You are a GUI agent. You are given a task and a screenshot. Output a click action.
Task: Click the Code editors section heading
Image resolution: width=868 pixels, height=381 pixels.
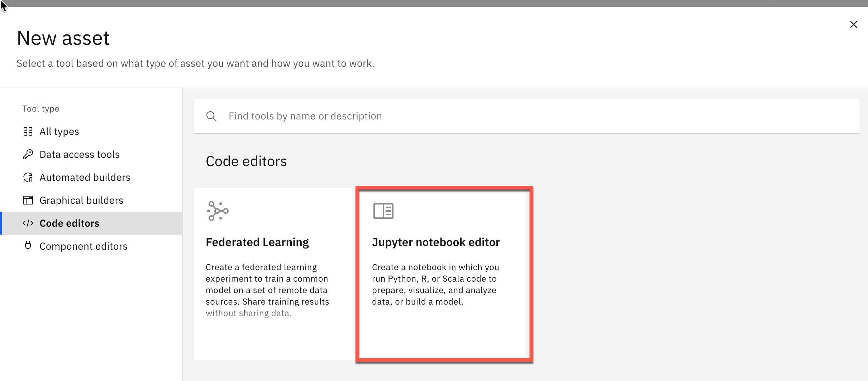246,161
